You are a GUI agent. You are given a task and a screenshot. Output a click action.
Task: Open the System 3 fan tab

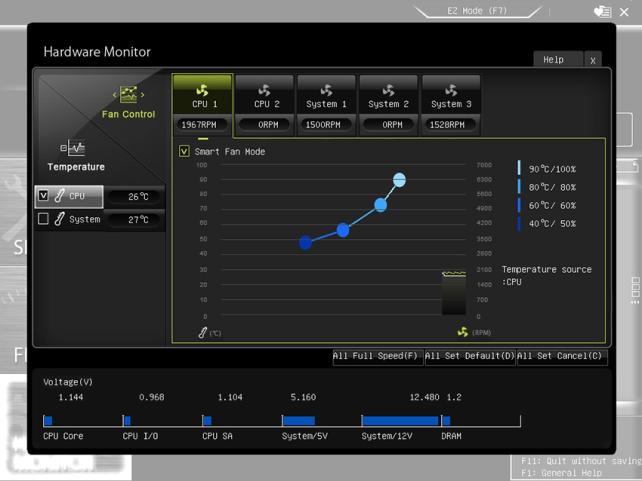click(451, 95)
